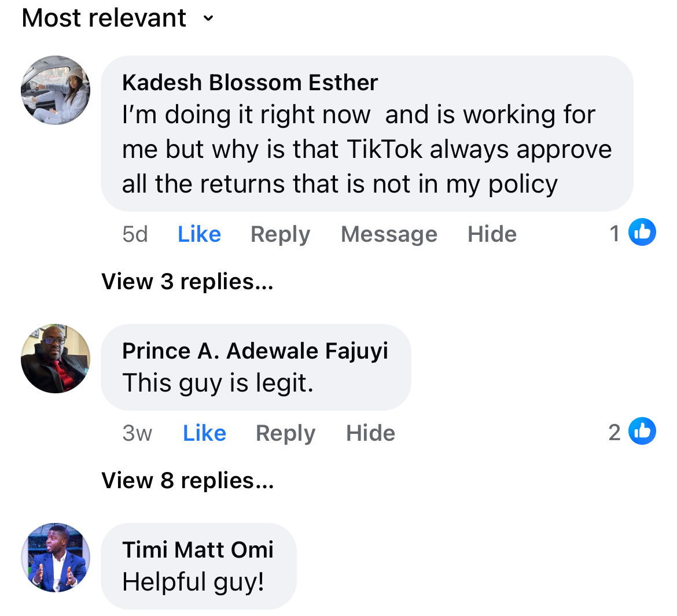This screenshot has height=616, width=677.
Task: Click the 3w timestamp on Prince's comment
Action: (137, 433)
